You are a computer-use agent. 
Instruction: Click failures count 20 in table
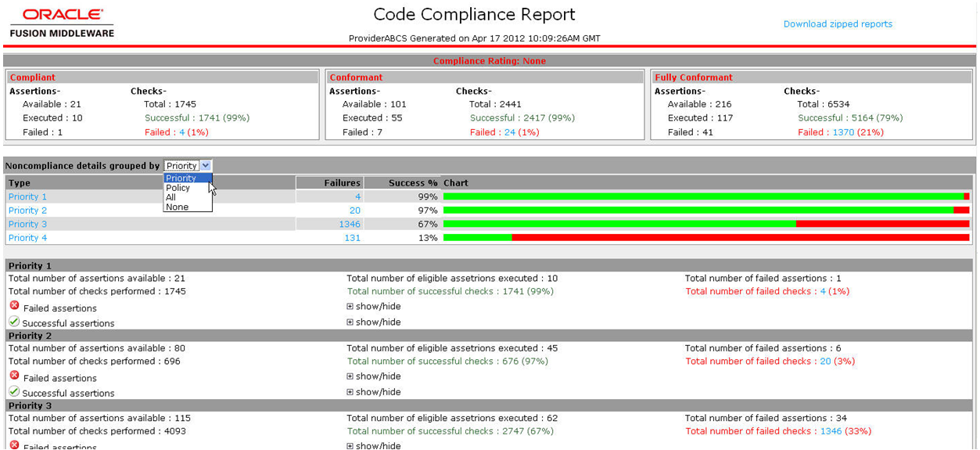point(355,211)
